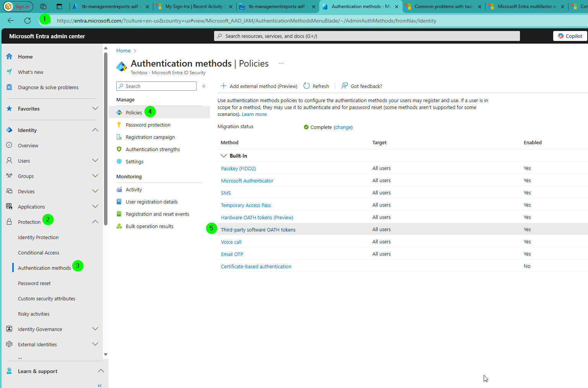Expand the Identity Governance chevron
The width and height of the screenshot is (588, 388).
95,329
